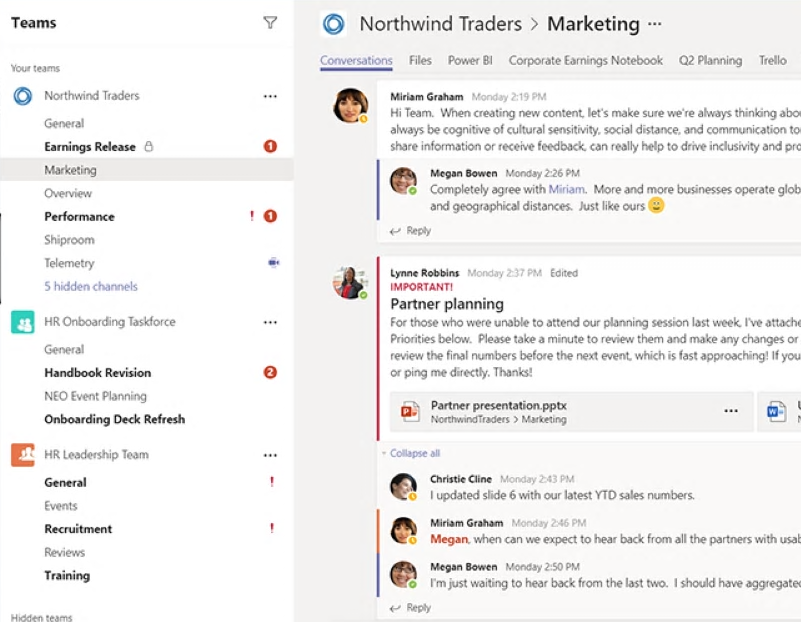Reply to Miriam Graham's conversation thread

point(411,231)
